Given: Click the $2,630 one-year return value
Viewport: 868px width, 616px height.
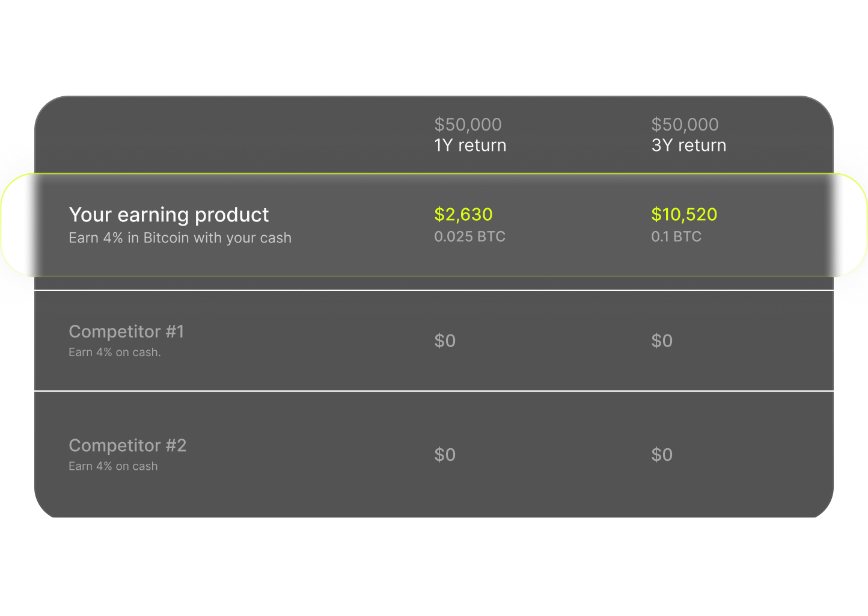Looking at the screenshot, I should (463, 214).
